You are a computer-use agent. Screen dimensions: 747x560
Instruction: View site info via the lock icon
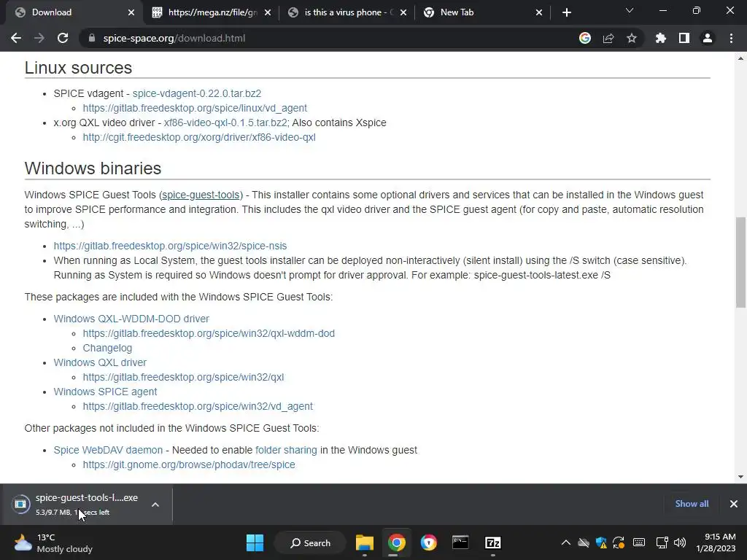click(x=92, y=38)
